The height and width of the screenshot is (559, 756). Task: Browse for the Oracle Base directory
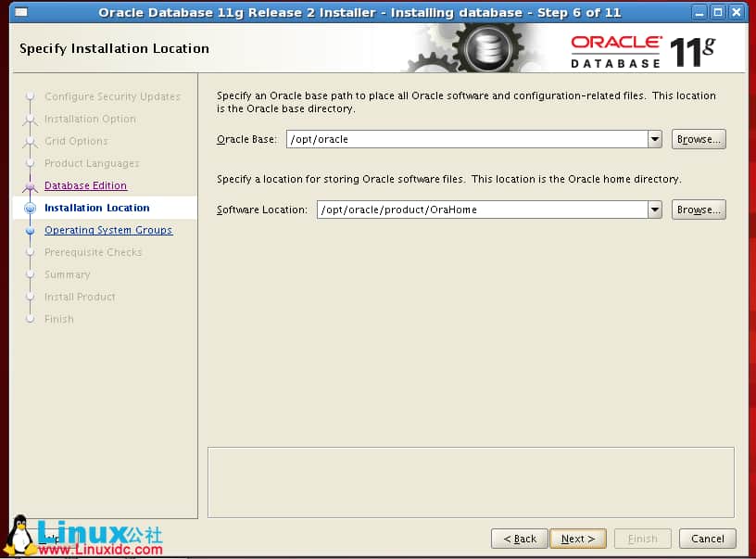coord(699,139)
